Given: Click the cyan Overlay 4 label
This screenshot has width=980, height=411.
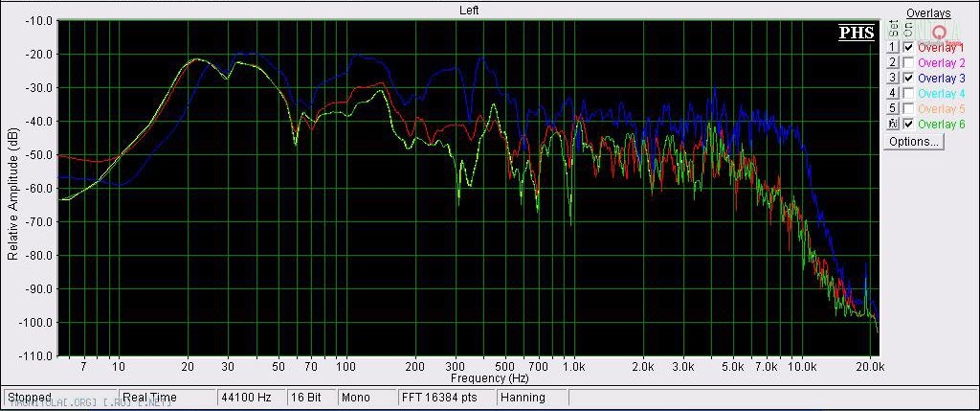Looking at the screenshot, I should click(x=941, y=93).
